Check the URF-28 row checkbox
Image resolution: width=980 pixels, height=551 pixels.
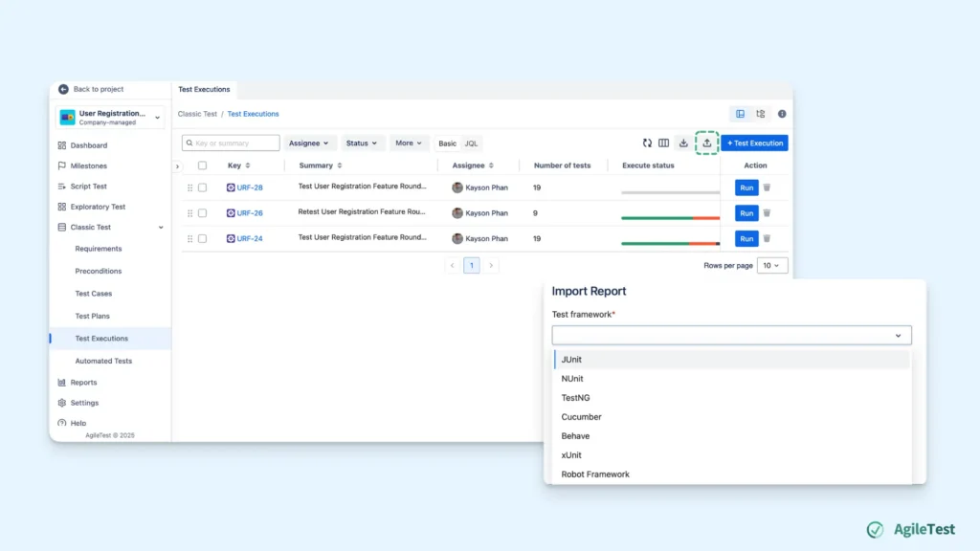203,187
